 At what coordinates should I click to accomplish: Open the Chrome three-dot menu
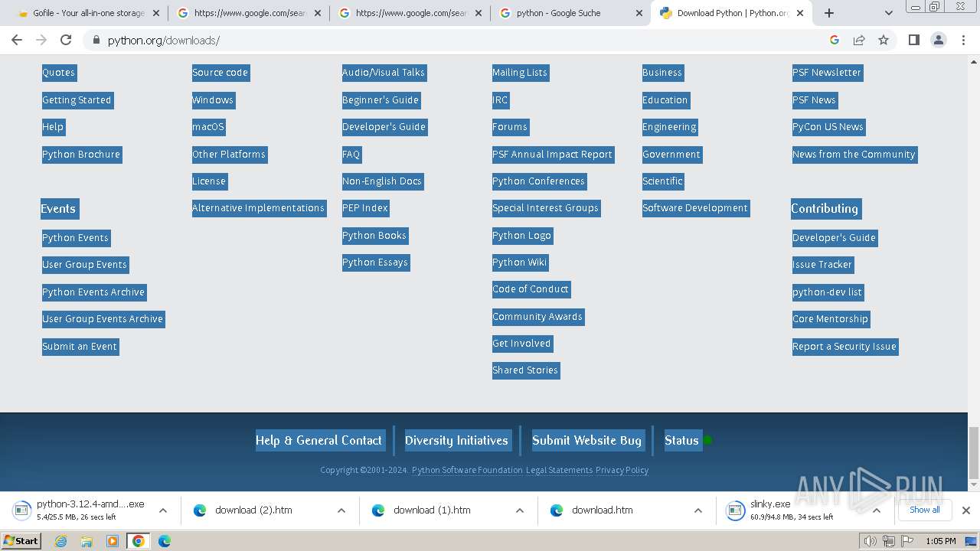(x=963, y=40)
